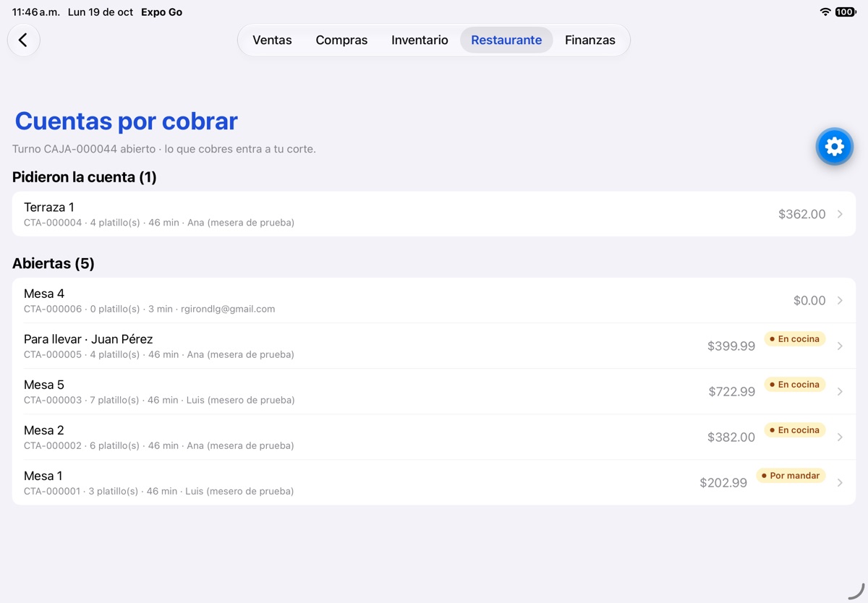868x603 pixels.
Task: Tap the CTA-000002 details line
Action: click(x=159, y=445)
